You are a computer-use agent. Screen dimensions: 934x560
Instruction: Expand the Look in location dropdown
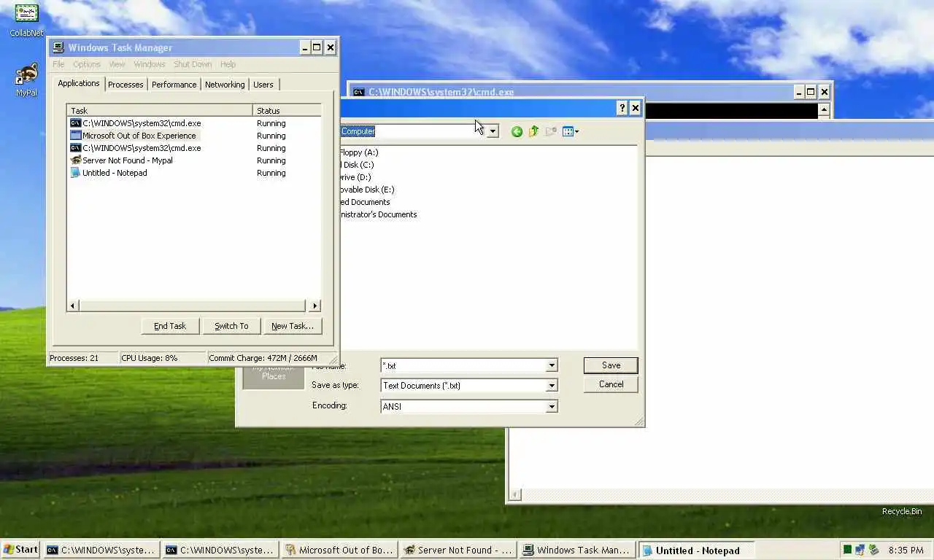click(x=493, y=131)
